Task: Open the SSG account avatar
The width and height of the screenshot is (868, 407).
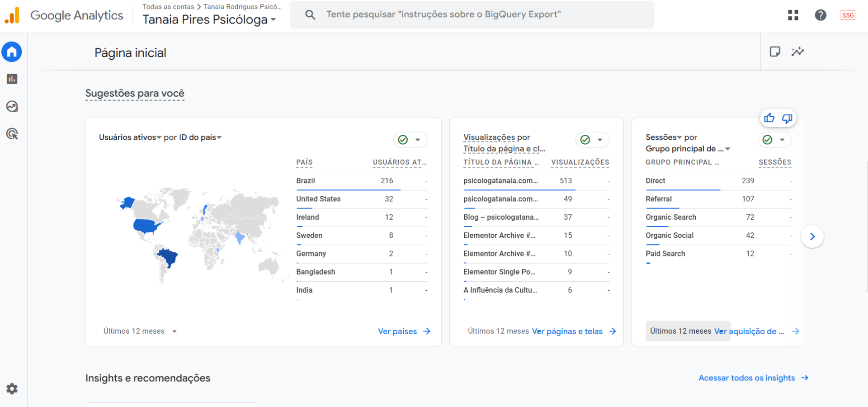Action: [848, 15]
